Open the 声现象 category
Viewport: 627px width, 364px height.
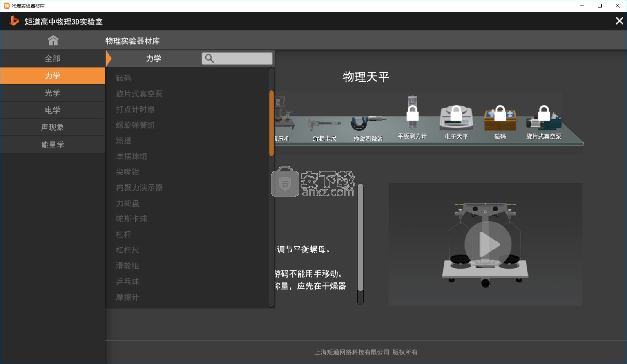[53, 127]
